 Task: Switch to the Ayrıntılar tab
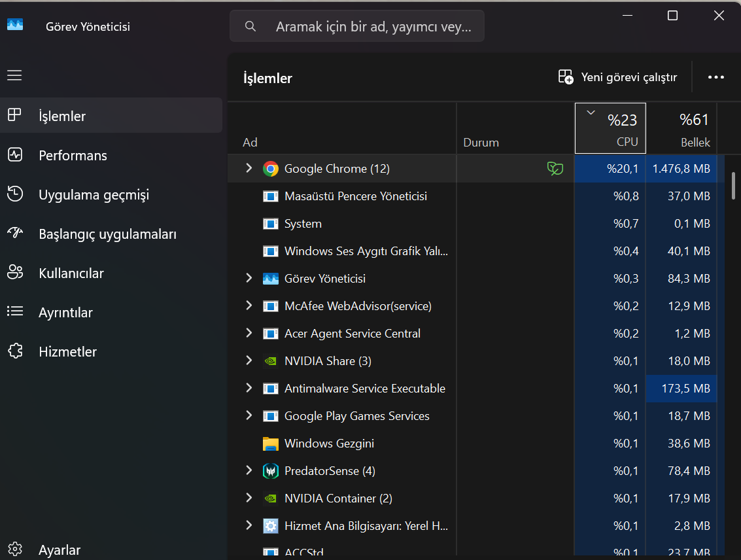pos(111,312)
